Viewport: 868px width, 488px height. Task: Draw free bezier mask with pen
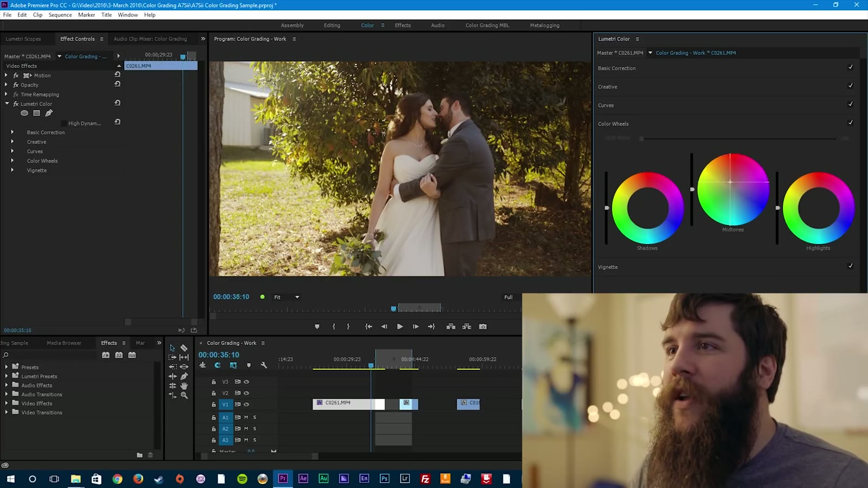pyautogui.click(x=49, y=113)
